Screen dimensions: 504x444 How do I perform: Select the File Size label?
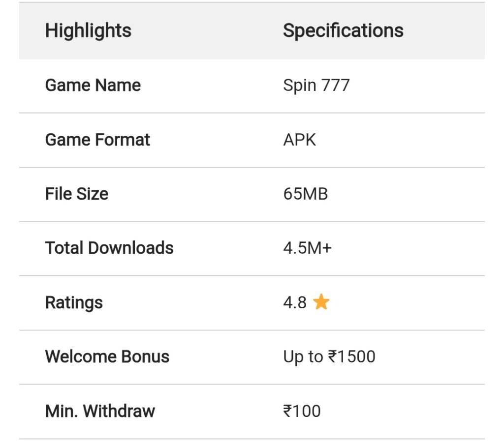(77, 194)
